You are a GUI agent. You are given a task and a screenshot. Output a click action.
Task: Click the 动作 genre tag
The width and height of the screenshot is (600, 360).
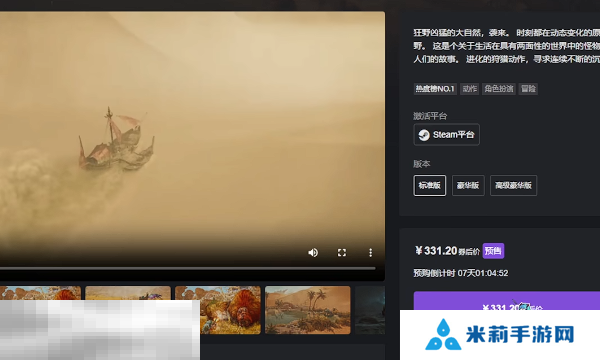pos(470,89)
